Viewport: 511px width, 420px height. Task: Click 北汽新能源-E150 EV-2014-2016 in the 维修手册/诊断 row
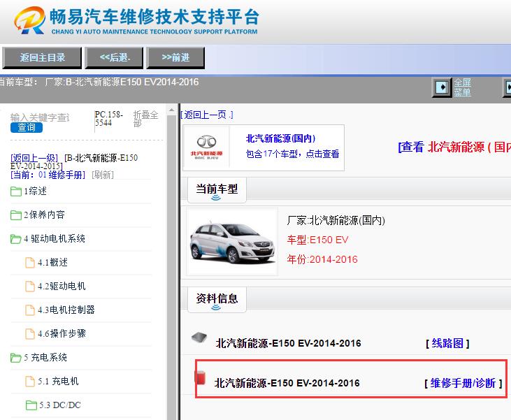coord(287,383)
